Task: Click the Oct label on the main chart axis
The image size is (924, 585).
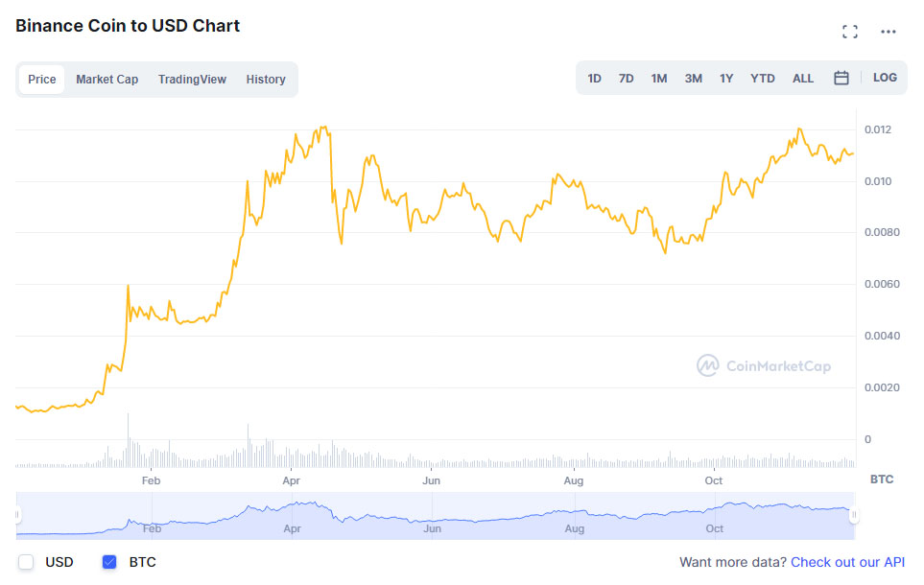Action: coord(713,480)
